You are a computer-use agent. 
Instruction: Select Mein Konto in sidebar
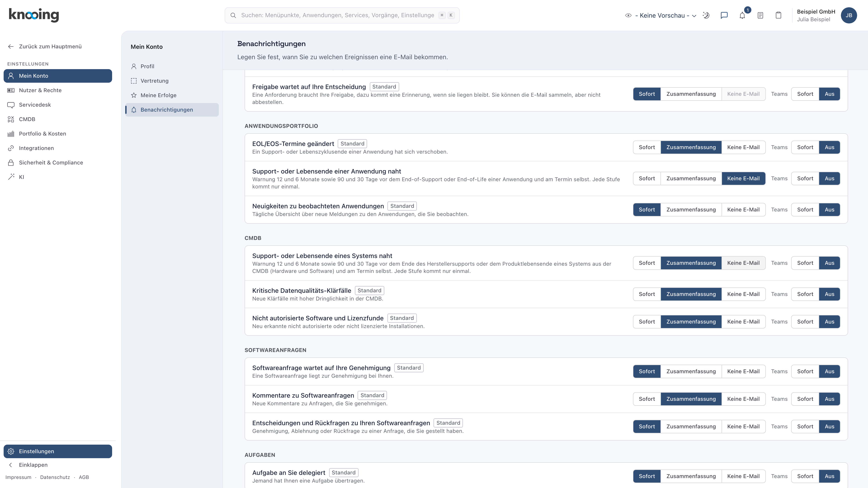coord(58,76)
